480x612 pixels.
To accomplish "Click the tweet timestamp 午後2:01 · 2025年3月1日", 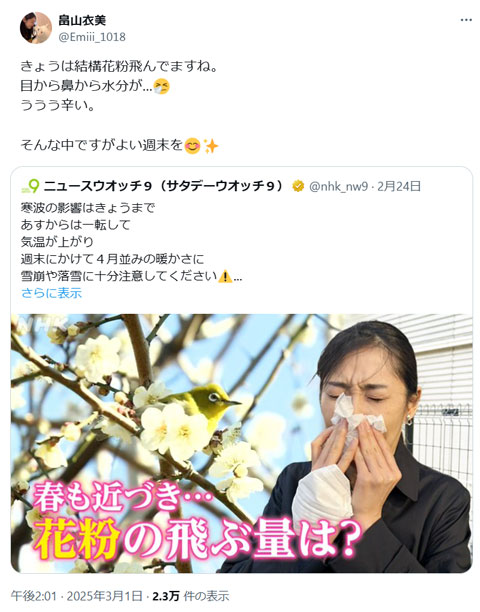I will [76, 596].
